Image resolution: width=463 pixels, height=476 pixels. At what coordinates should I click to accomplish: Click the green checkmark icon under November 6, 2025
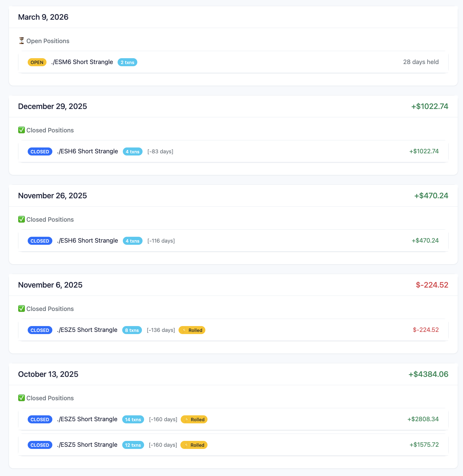[22, 309]
